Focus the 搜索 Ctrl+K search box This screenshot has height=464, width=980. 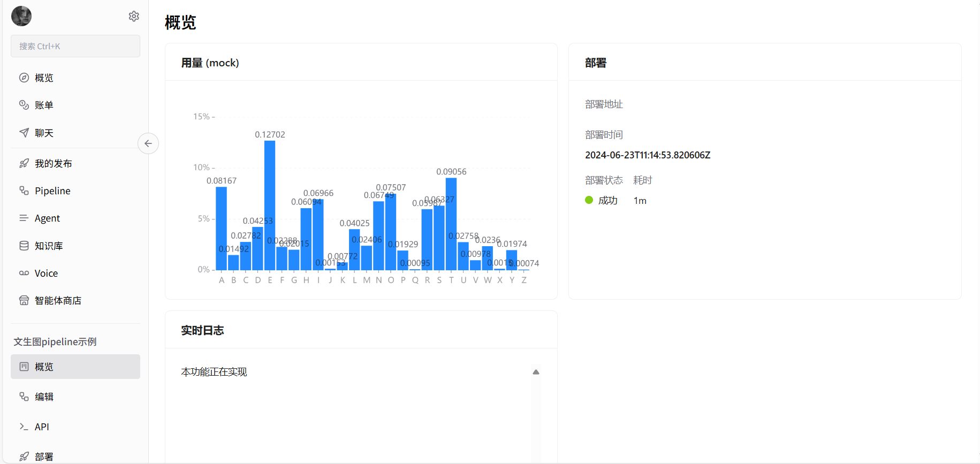(75, 46)
